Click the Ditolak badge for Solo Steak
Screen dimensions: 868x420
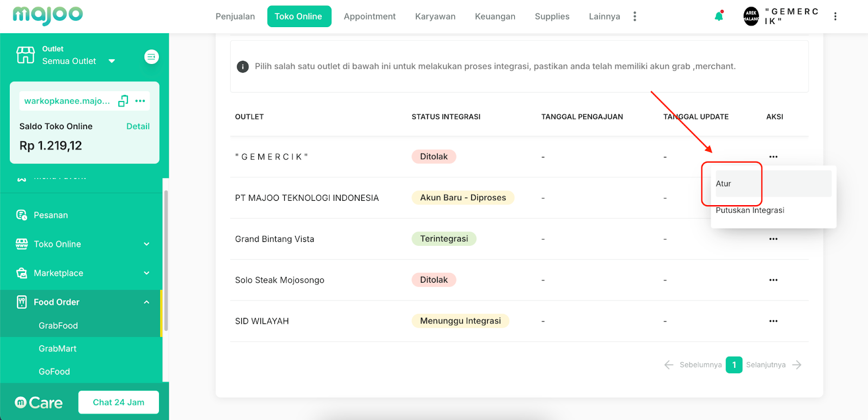pos(434,280)
